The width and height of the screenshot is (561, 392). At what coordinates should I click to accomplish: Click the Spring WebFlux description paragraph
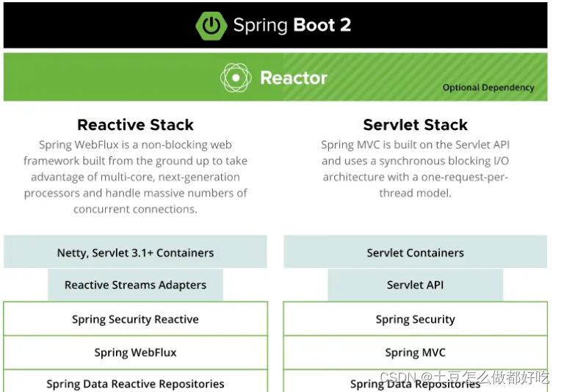tap(135, 177)
